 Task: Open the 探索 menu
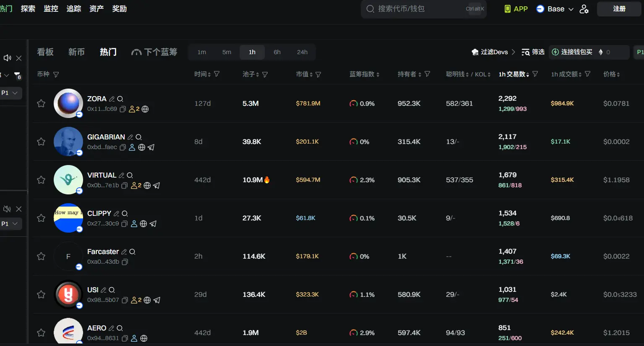pyautogui.click(x=28, y=9)
